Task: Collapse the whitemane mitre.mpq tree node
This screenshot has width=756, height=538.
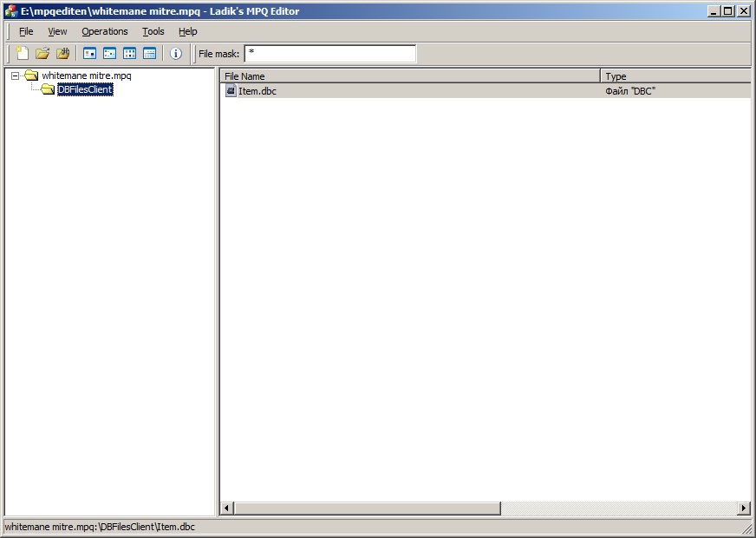Action: tap(16, 76)
